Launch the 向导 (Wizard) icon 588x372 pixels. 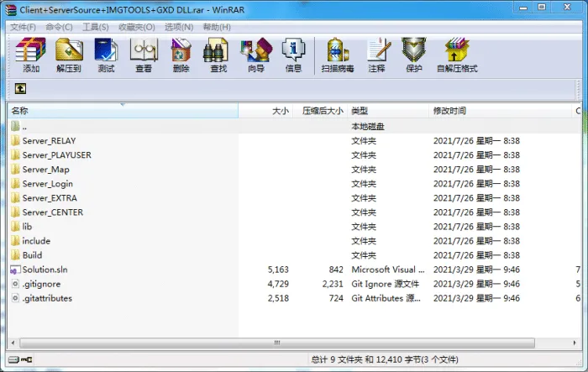pyautogui.click(x=256, y=55)
